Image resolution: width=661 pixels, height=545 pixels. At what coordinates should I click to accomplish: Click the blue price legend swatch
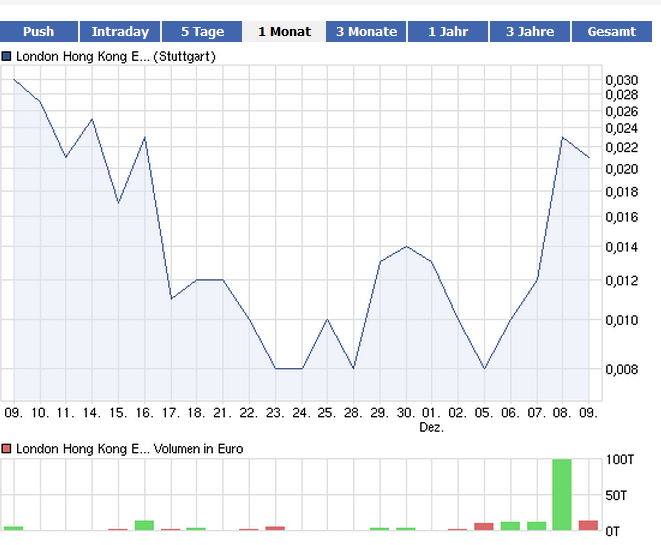coord(7,57)
